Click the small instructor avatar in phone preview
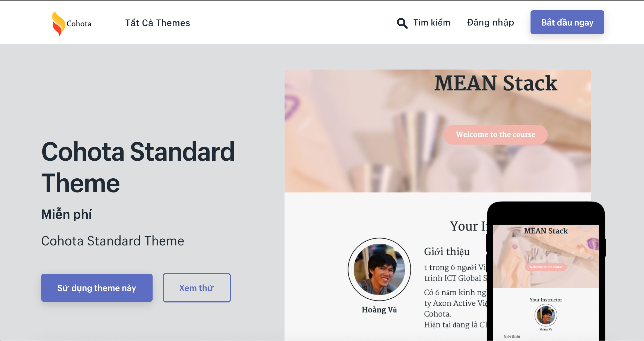 [546, 315]
